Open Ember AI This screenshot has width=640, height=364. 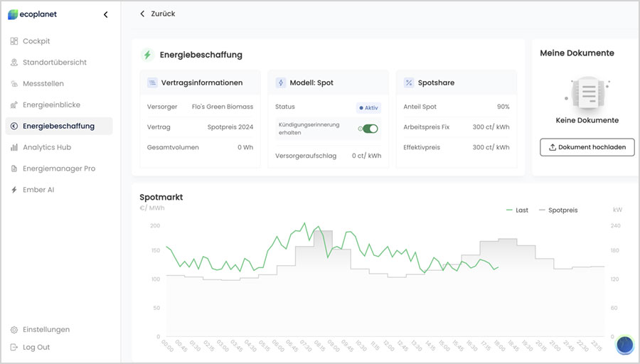point(38,190)
